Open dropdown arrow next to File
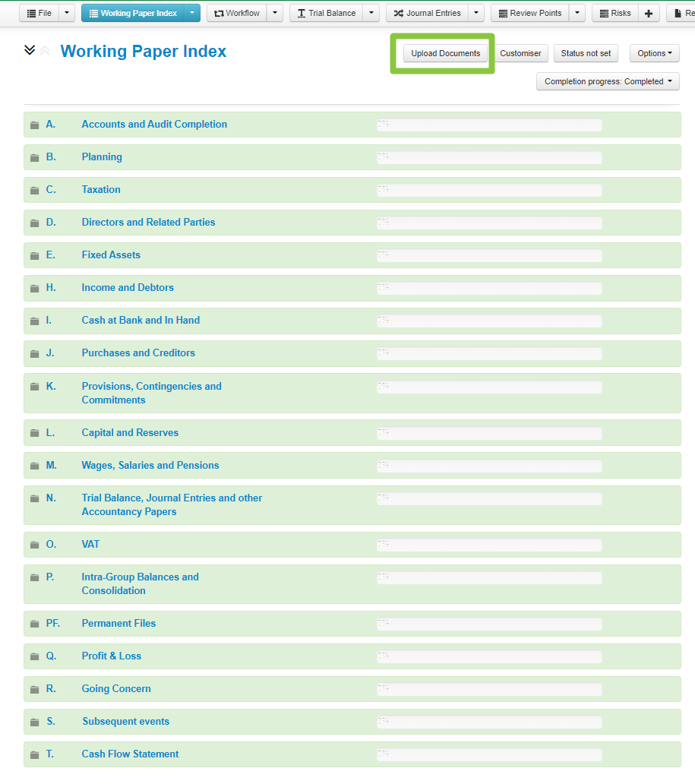 point(67,13)
